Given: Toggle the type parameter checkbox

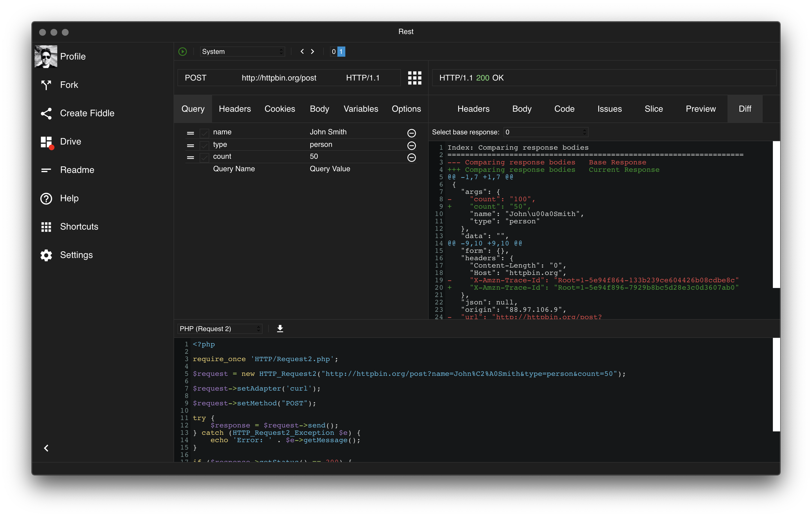Looking at the screenshot, I should 204,146.
